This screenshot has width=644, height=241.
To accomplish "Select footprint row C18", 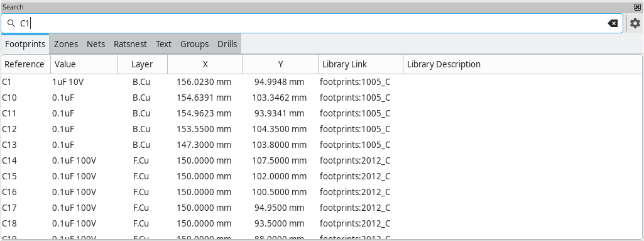I will pos(322,223).
